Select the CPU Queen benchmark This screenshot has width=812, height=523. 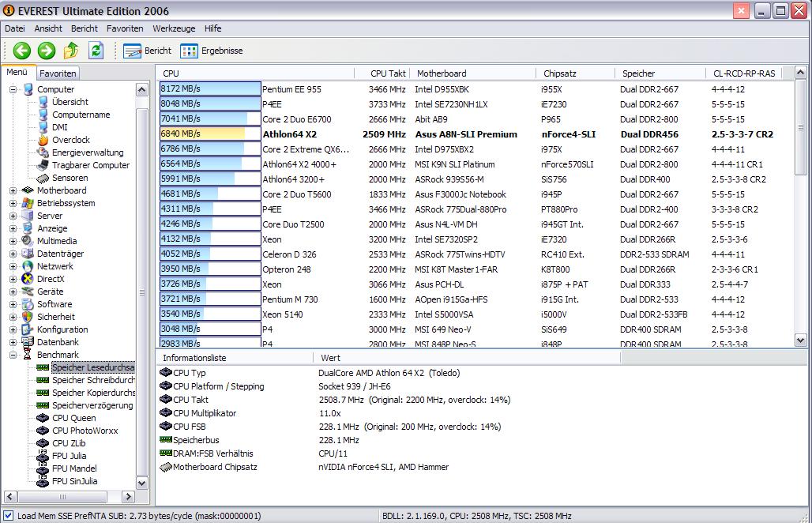(x=73, y=418)
